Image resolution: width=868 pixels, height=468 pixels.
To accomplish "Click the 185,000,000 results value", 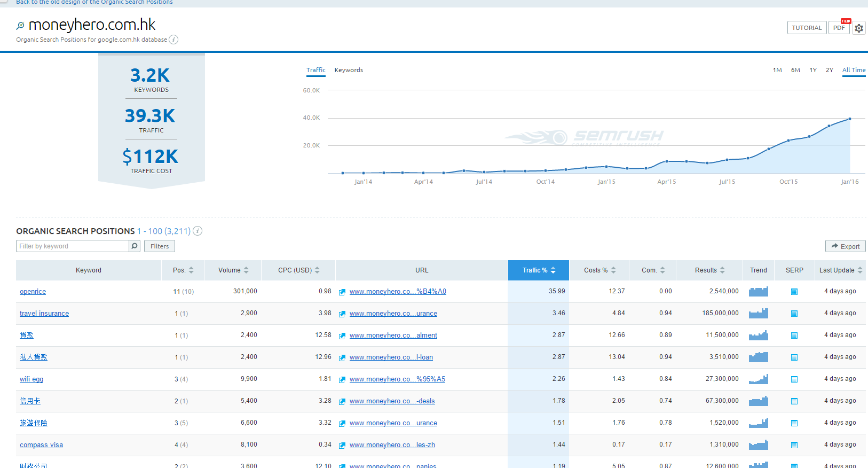I will tap(720, 313).
